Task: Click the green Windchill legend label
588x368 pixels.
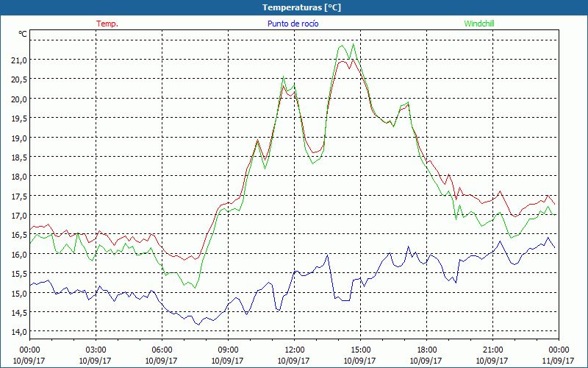Action: 479,24
